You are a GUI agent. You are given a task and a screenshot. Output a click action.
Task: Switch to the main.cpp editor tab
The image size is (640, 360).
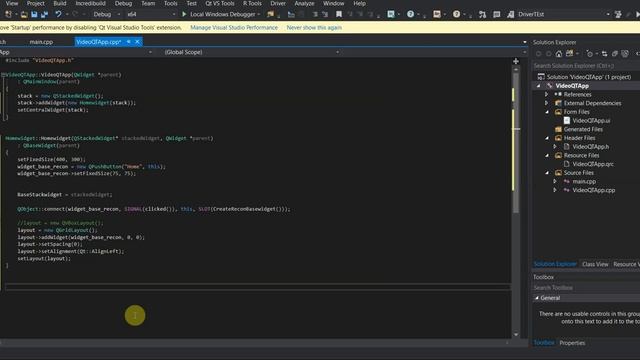tap(41, 42)
